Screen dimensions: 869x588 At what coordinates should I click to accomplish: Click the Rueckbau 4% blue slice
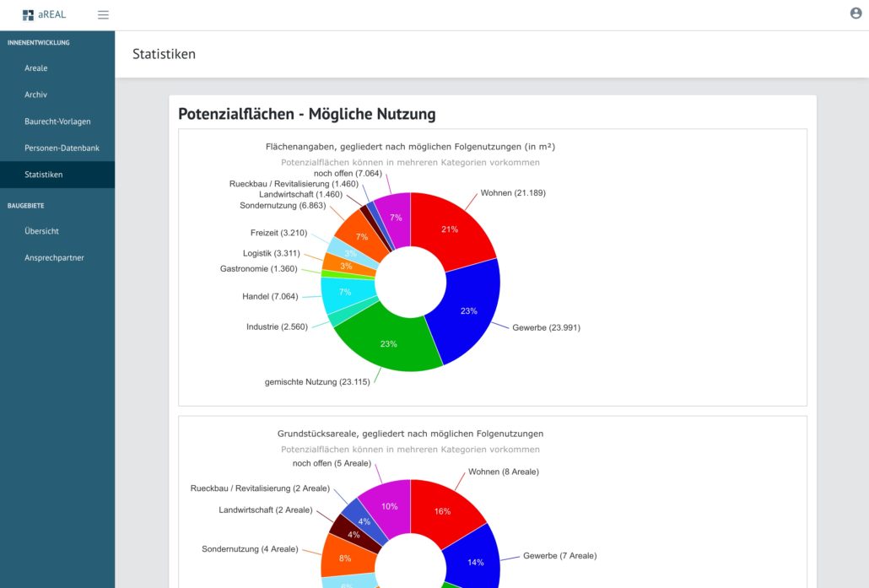[x=364, y=521]
